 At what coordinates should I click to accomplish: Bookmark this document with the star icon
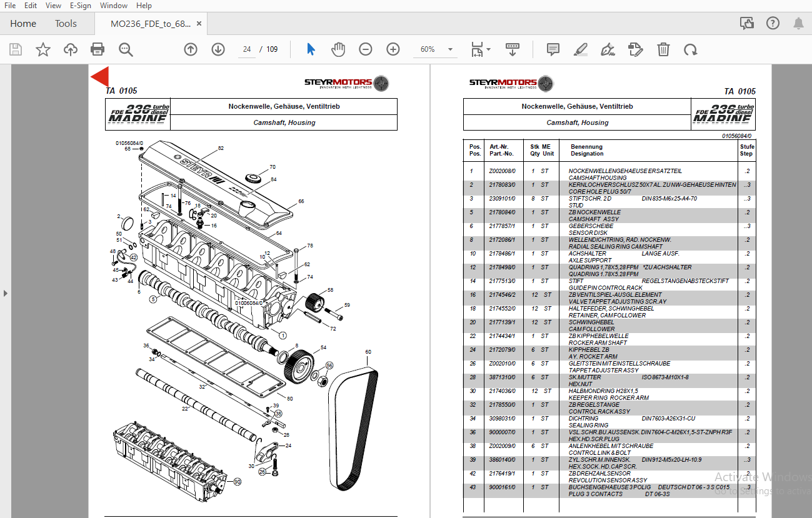43,49
